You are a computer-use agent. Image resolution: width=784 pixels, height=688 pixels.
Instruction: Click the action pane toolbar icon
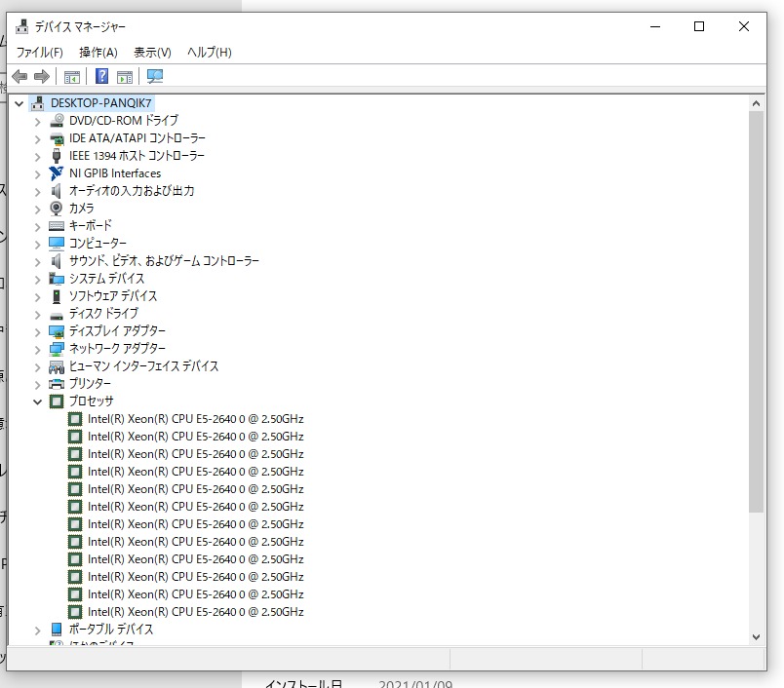(x=125, y=77)
